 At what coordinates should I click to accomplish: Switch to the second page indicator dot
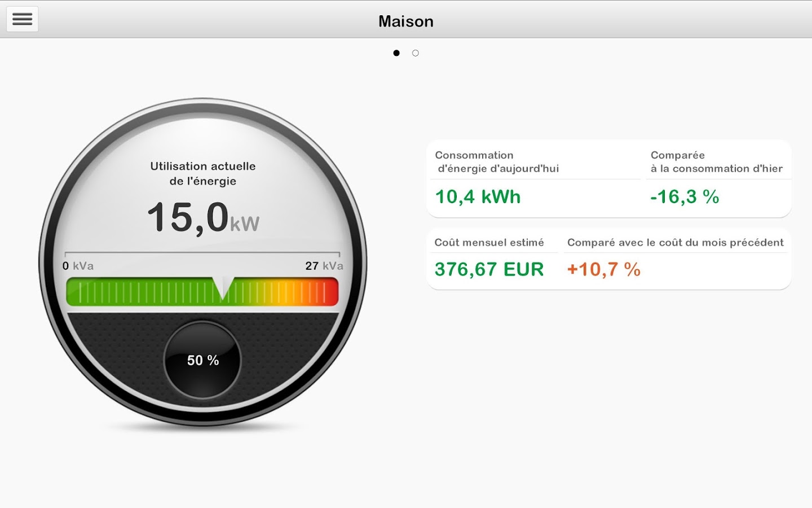[x=416, y=53]
